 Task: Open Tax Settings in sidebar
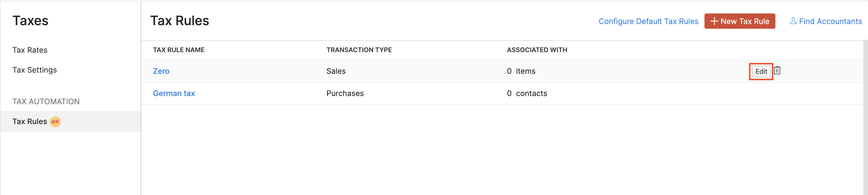tap(35, 70)
